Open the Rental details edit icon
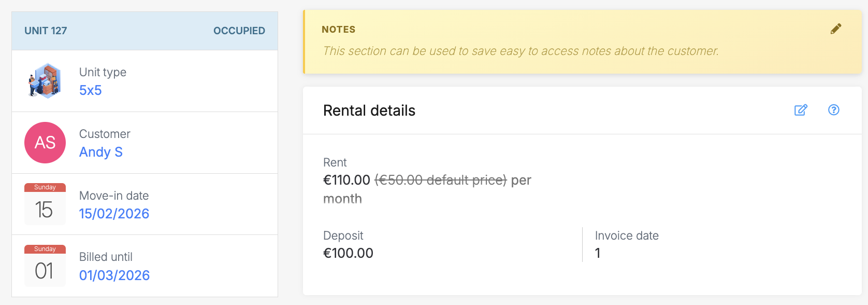 [x=801, y=110]
